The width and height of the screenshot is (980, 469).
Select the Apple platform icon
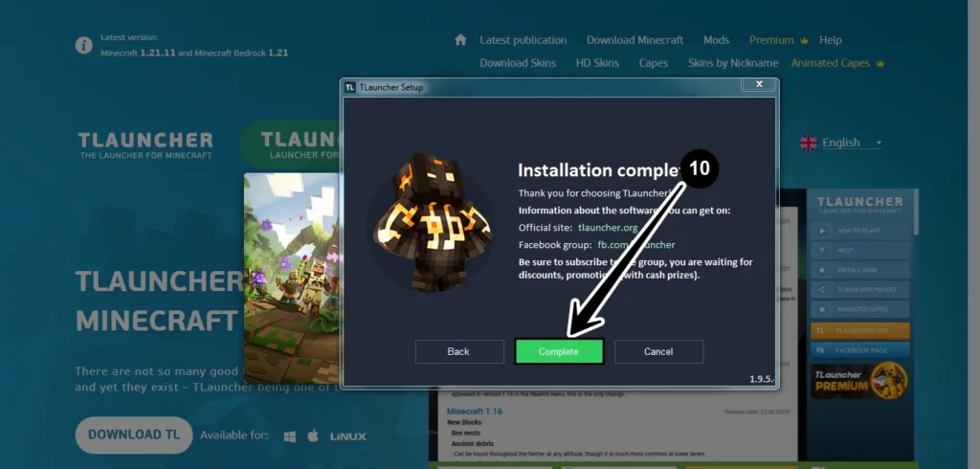313,435
